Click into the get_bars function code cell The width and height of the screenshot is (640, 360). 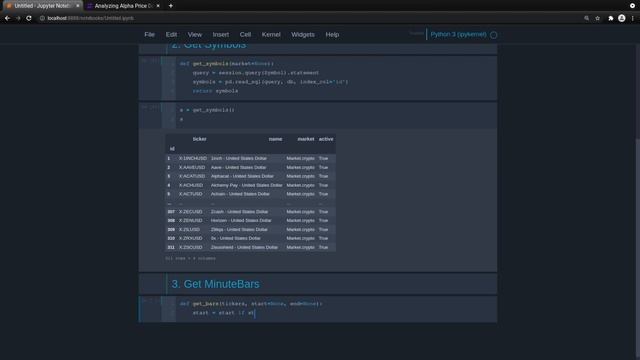336,309
